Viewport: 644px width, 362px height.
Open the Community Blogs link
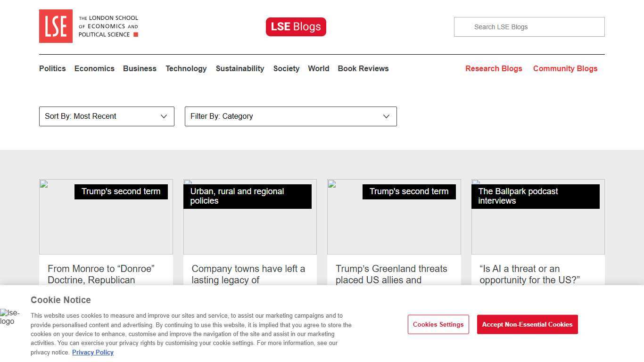tap(565, 68)
